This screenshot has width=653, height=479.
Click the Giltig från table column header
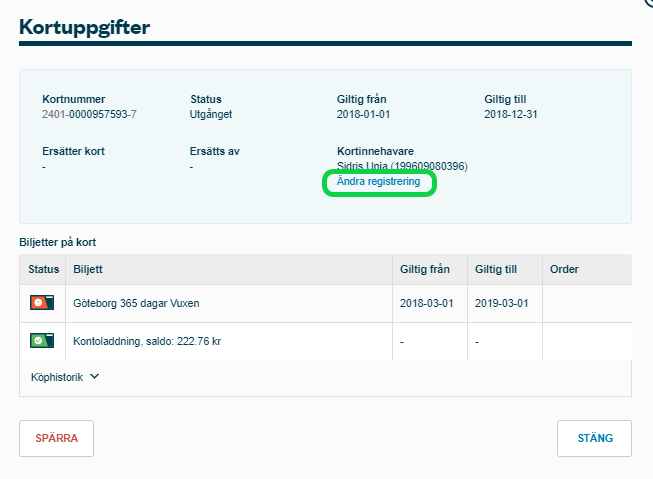(x=425, y=269)
